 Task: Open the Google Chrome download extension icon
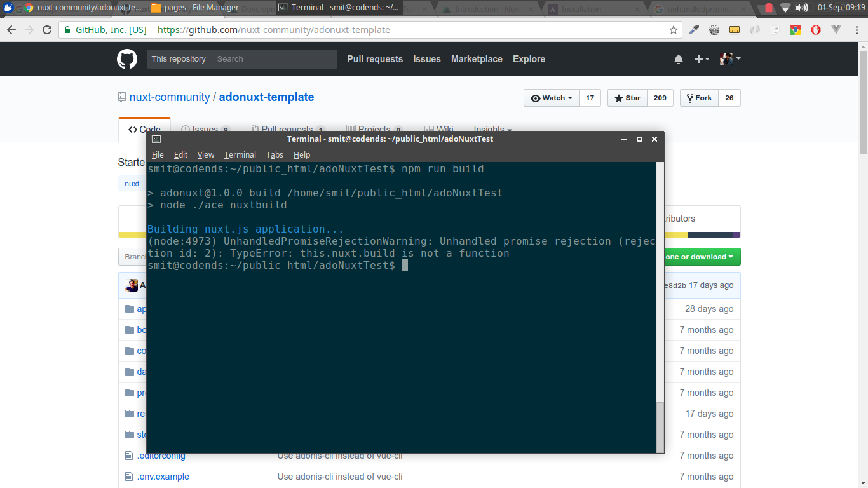[x=795, y=29]
